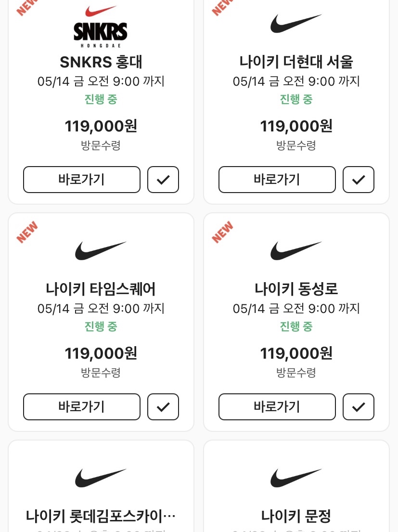Image resolution: width=398 pixels, height=532 pixels.
Task: Tap Nike swoosh logo above 나이키 문정
Action: [x=295, y=478]
